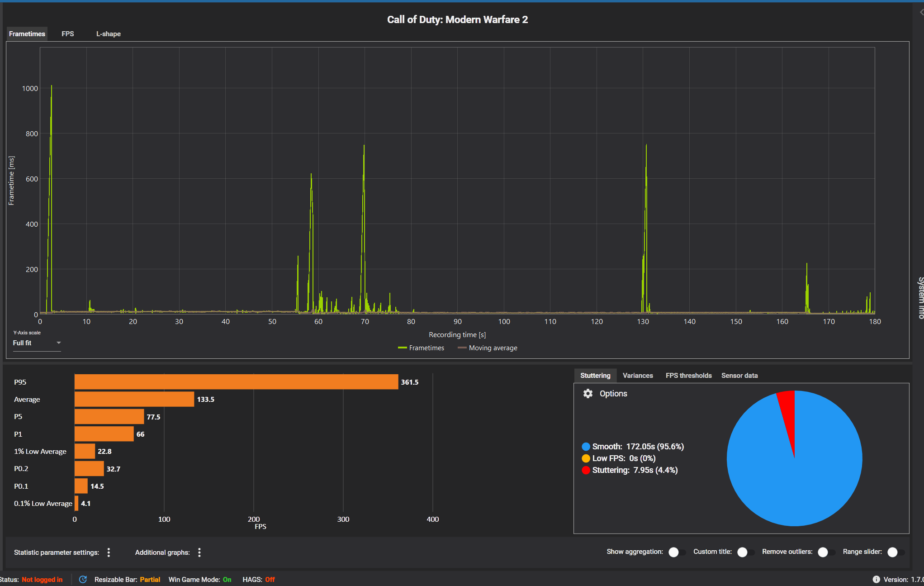Enable Show aggregation switch
924x586 pixels.
tap(677, 552)
